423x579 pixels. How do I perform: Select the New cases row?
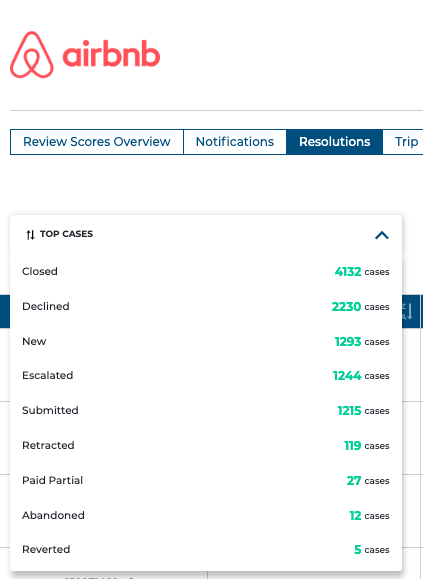click(206, 342)
